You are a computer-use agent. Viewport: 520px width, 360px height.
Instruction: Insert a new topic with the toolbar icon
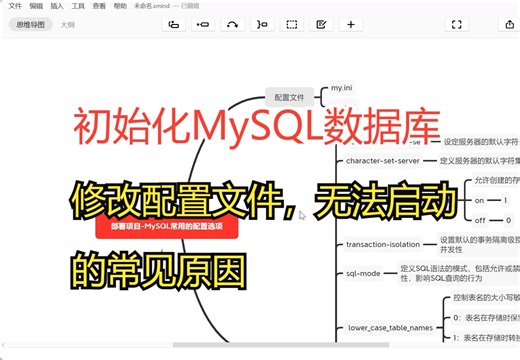(x=174, y=25)
